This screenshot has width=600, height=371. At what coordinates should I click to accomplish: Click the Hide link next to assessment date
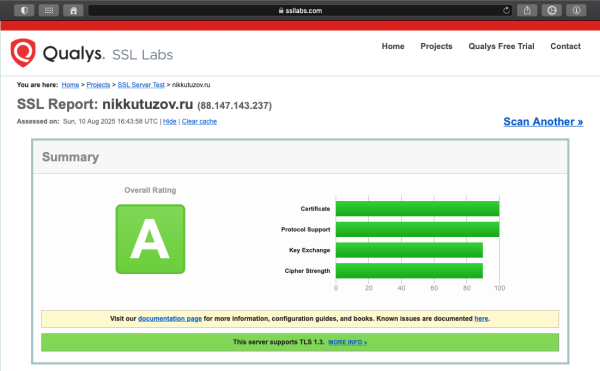[170, 122]
